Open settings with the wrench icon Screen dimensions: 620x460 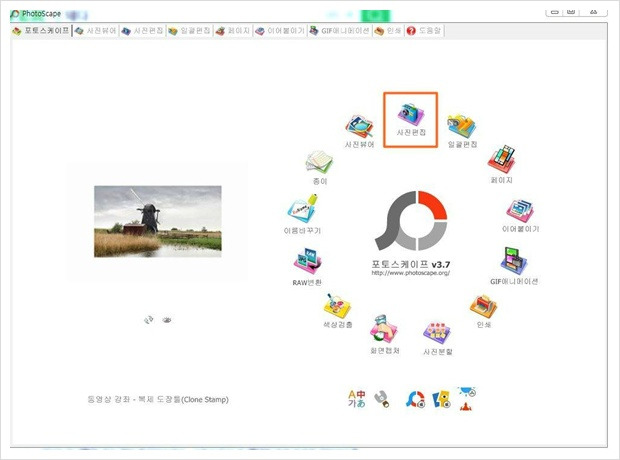coord(382,399)
